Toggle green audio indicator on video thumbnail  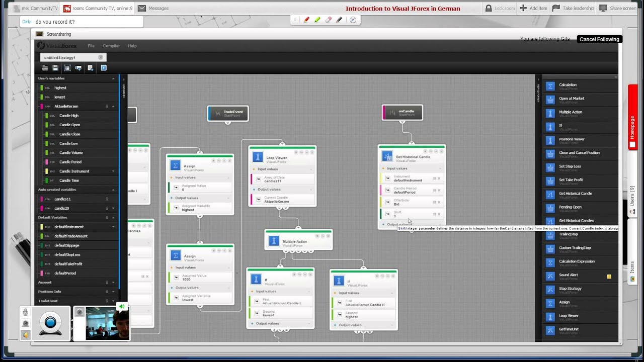(x=121, y=306)
